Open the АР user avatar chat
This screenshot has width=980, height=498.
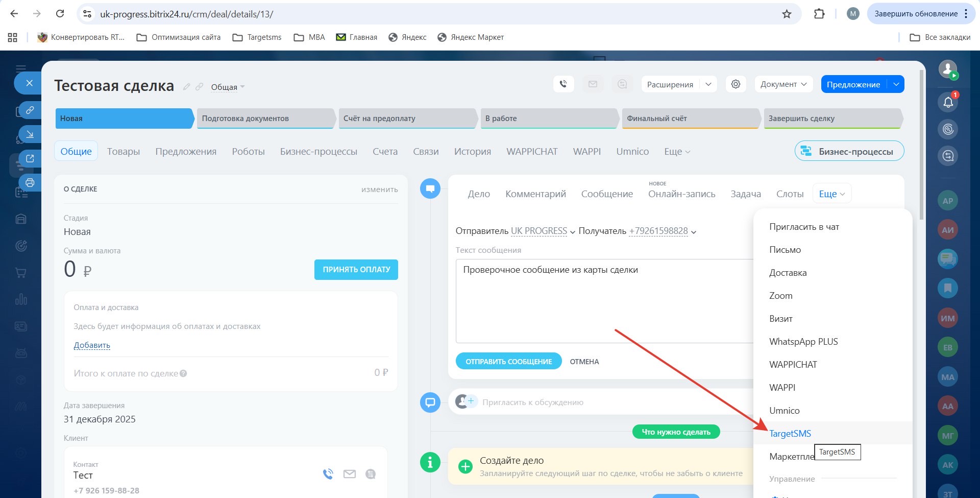(948, 201)
